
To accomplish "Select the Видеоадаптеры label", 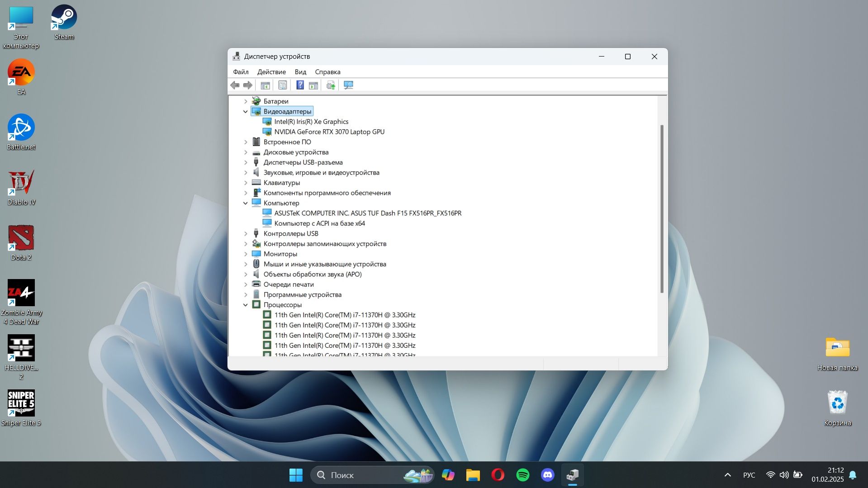I will click(x=287, y=111).
